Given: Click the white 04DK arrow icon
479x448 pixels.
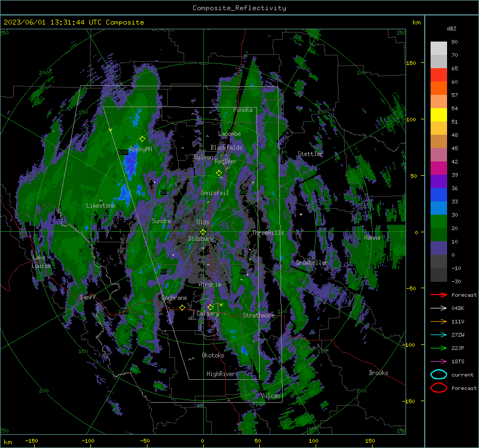Looking at the screenshot, I should coord(439,308).
